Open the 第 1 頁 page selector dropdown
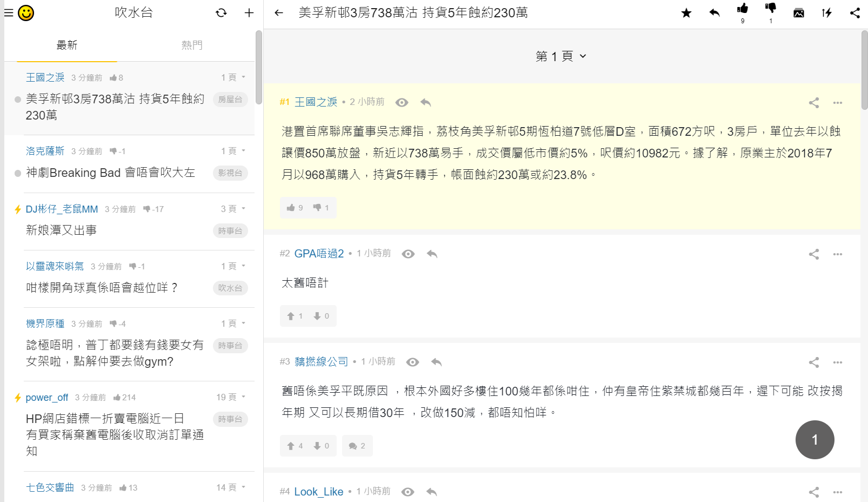This screenshot has width=868, height=502. pyautogui.click(x=560, y=56)
